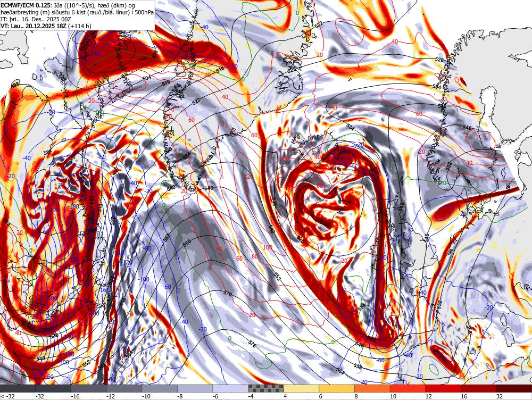Click the legend swatch between -8 and -6
This screenshot has width=532, height=400.
[195, 388]
